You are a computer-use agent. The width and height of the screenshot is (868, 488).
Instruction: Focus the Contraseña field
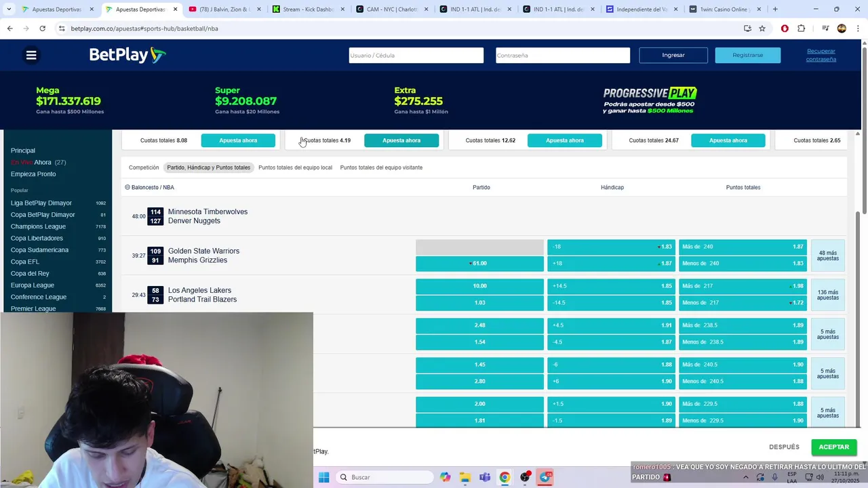563,55
